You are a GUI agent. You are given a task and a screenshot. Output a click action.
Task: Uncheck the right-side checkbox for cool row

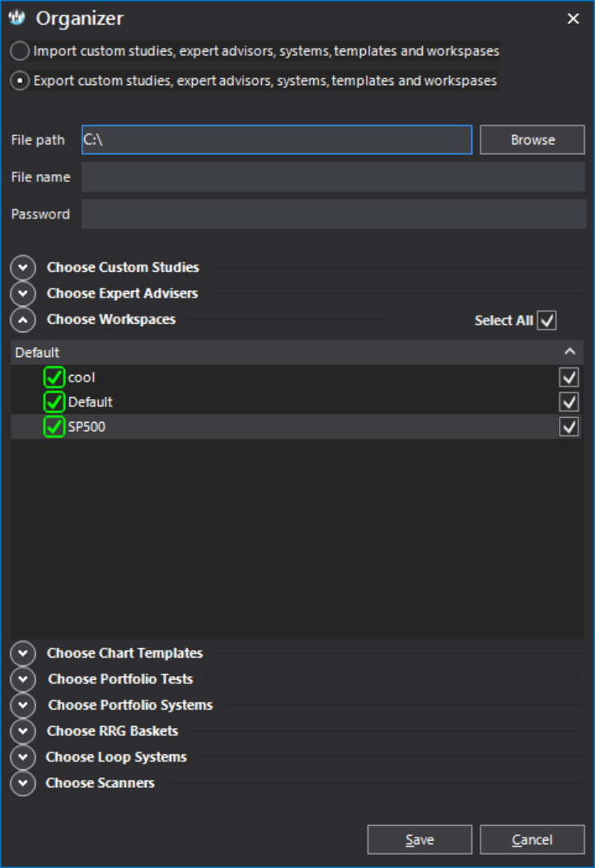569,378
